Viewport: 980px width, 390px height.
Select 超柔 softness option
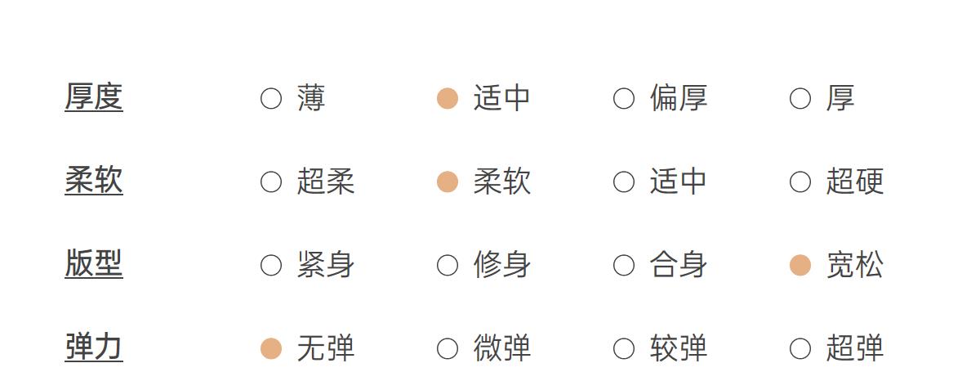[271, 182]
